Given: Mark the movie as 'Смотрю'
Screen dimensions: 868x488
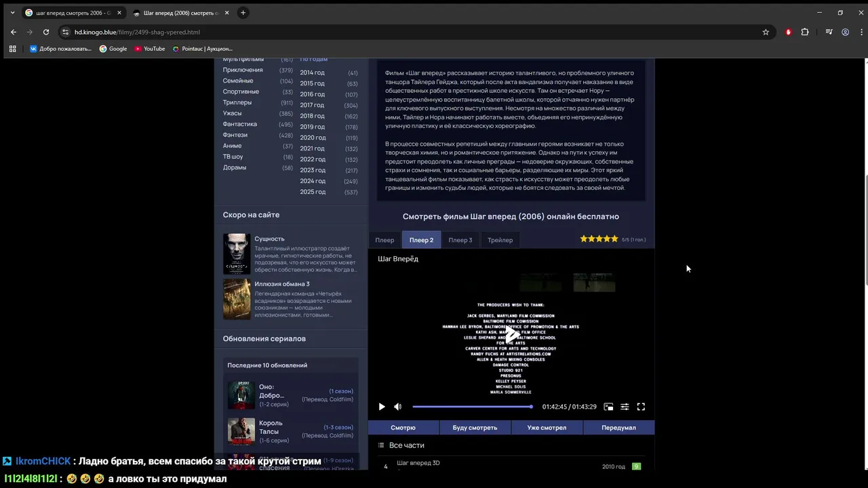Looking at the screenshot, I should pyautogui.click(x=403, y=428).
